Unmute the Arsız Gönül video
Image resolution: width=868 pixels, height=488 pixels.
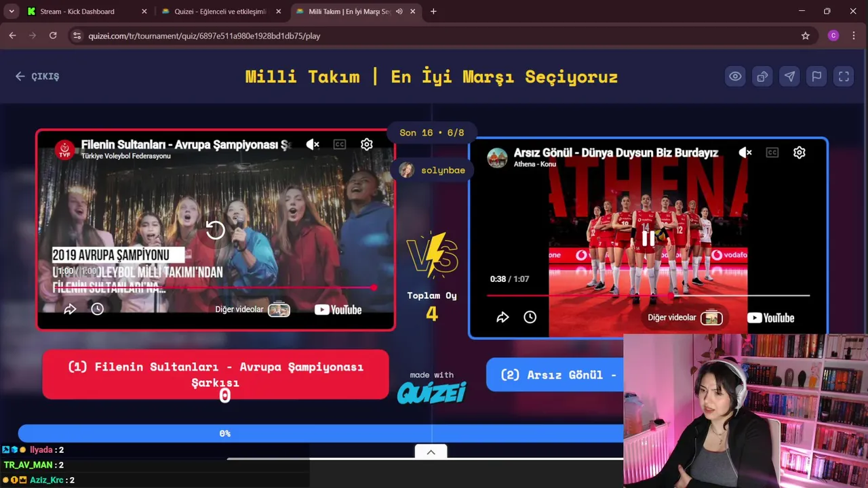point(745,152)
